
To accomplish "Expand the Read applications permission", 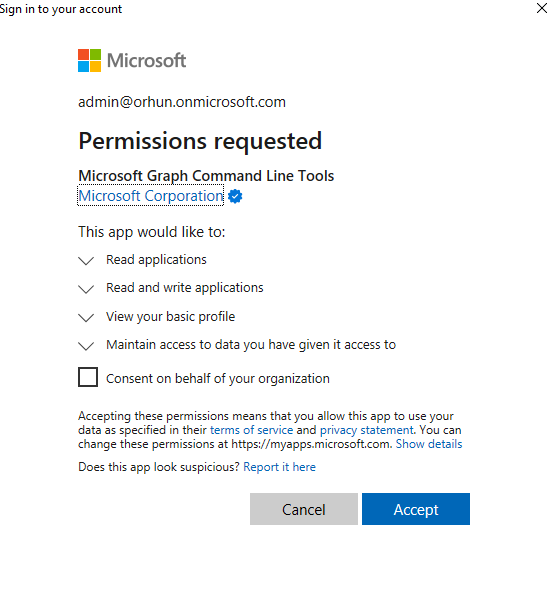I will (x=86, y=260).
